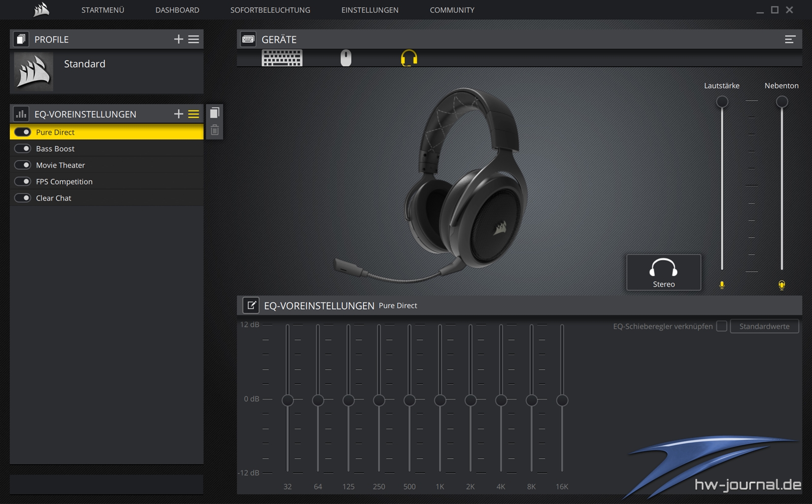Click the 32 Hz EQ slider knob

(288, 400)
